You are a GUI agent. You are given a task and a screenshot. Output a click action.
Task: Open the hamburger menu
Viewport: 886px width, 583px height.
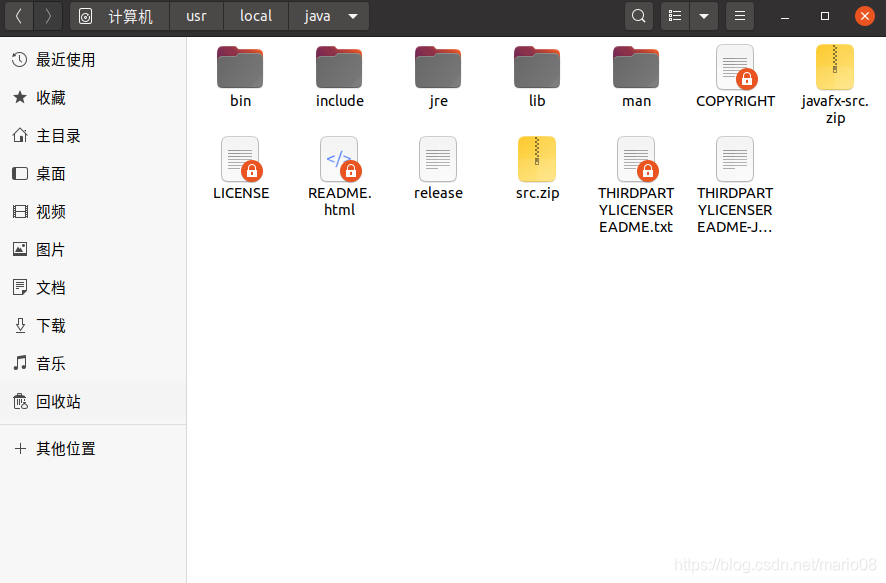pos(740,16)
